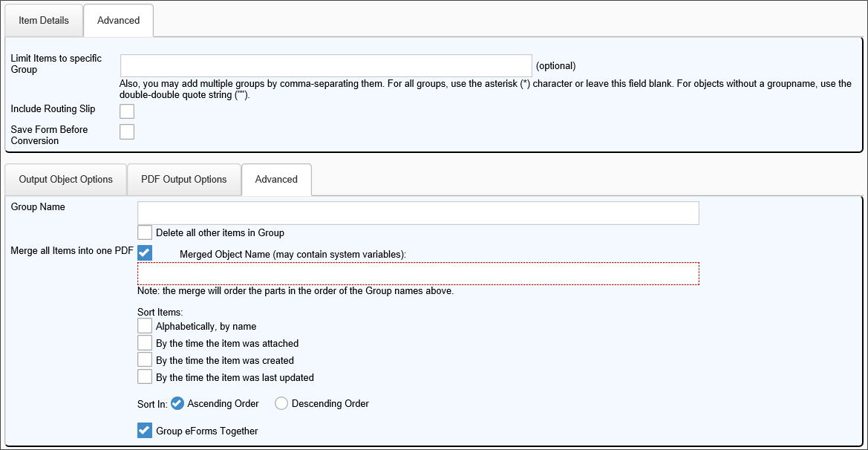Select the Descending Order radio button
Image resolution: width=868 pixels, height=450 pixels.
pos(281,403)
